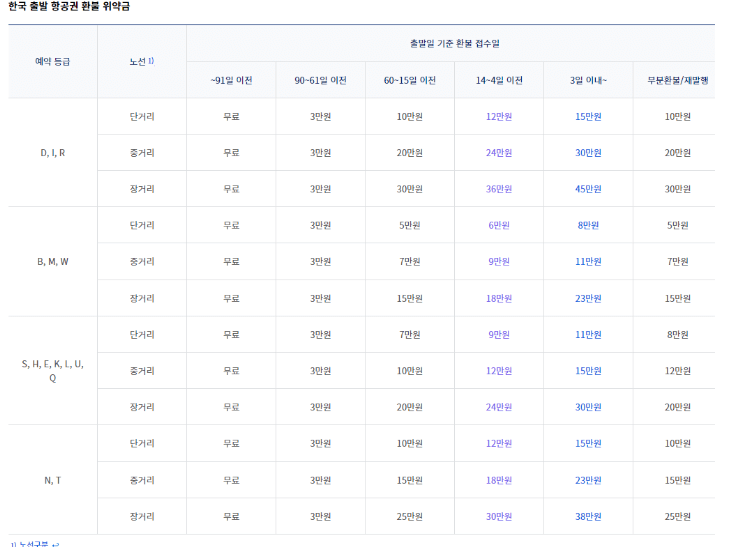Viewport: 734px width, 547px height.
Task: Click 무료 in N, T 중거리 row
Action: point(231,480)
